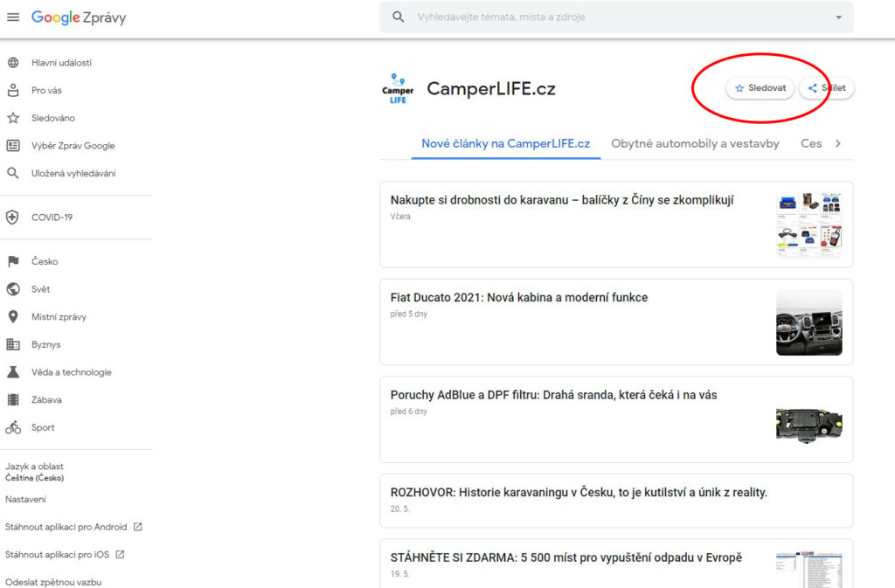
Task: Click AdBlue DPF filter thumbnail
Action: tap(808, 425)
